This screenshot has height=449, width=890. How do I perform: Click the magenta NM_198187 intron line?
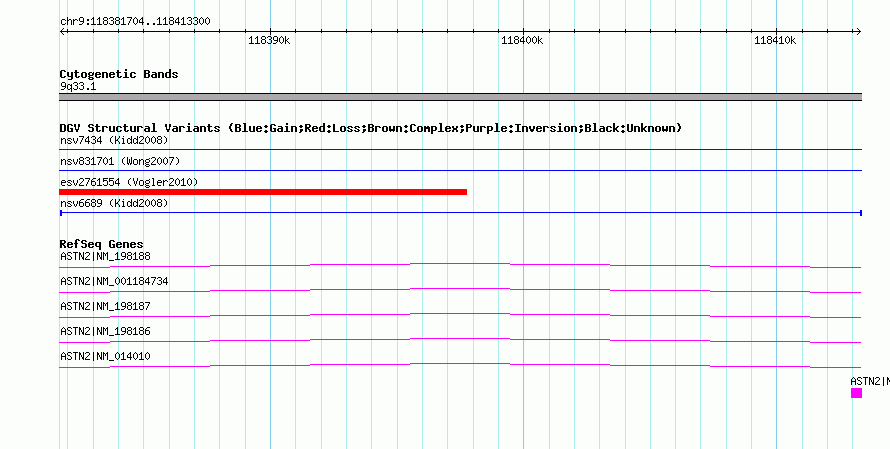coord(460,315)
